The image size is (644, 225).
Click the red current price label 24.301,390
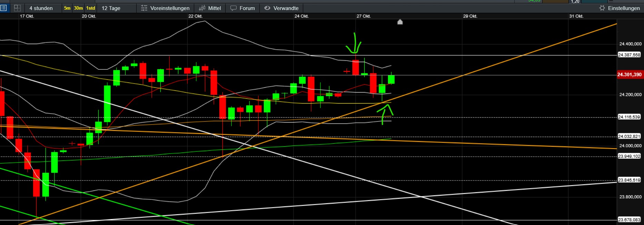coord(630,75)
